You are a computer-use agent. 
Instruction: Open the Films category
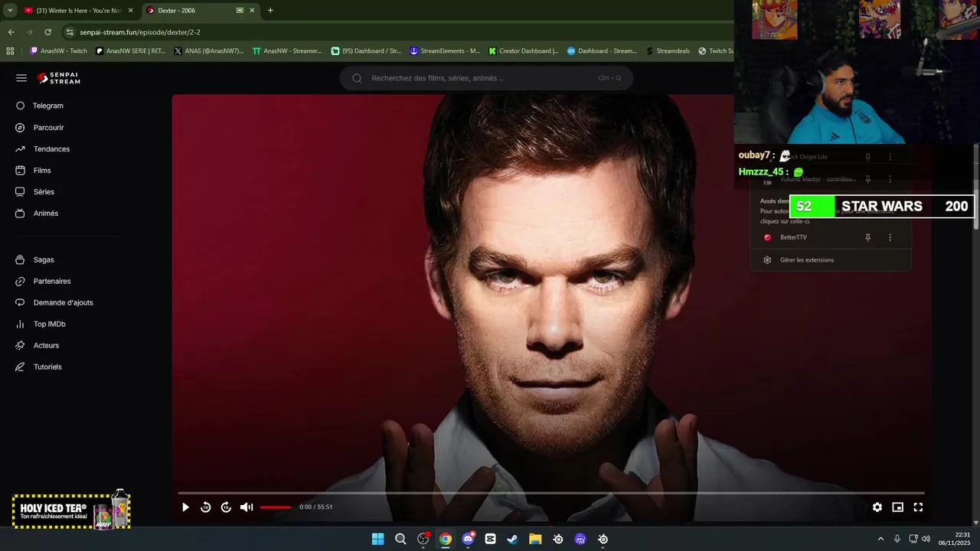point(42,171)
